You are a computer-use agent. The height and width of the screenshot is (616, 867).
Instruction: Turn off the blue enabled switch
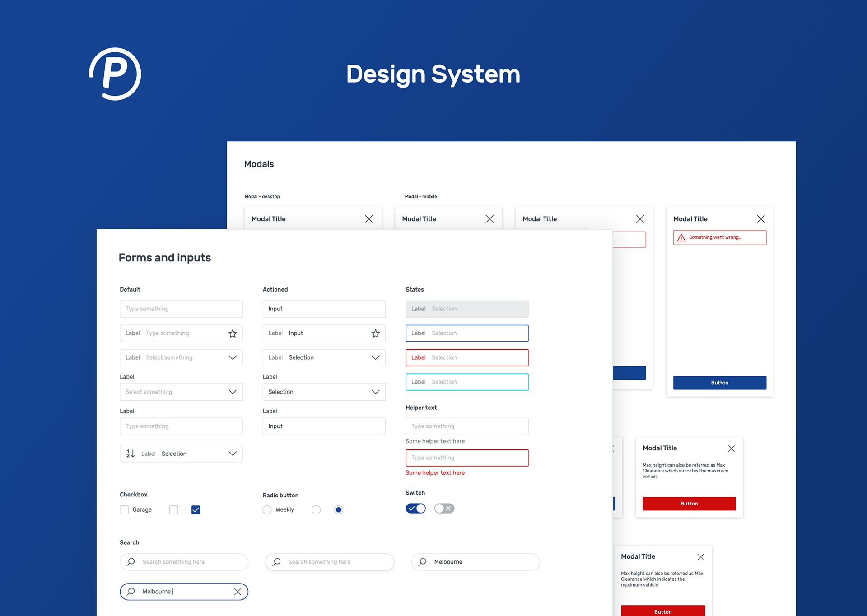pyautogui.click(x=415, y=509)
